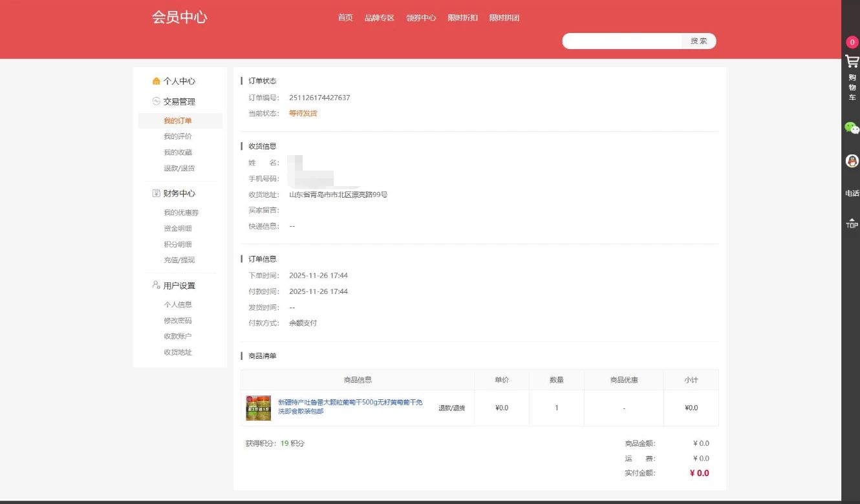Viewport: 860px width, 504px height.
Task: Click the product thumbnail image
Action: coord(257,408)
